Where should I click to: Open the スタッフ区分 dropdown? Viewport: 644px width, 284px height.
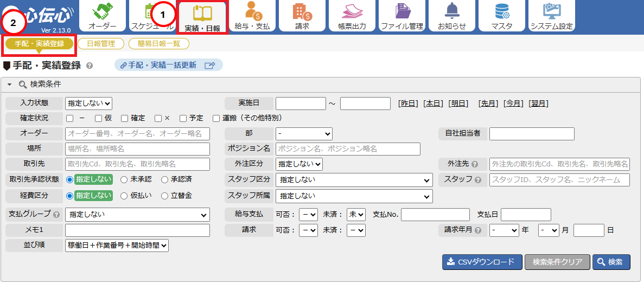354,180
